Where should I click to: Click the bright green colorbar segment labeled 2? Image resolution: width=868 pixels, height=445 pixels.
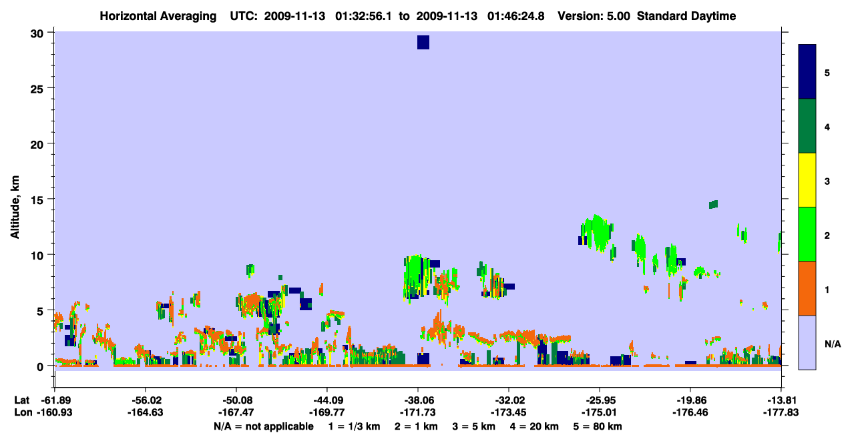[807, 234]
